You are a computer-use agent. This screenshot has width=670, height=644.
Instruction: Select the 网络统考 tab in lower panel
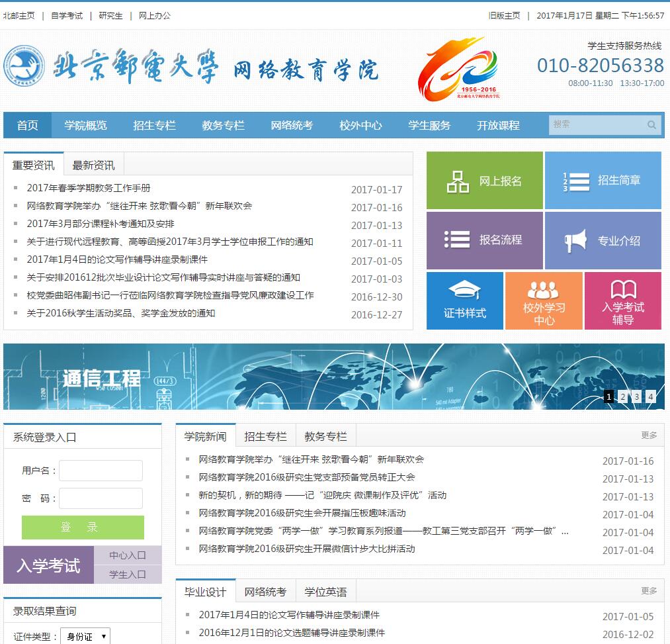(x=265, y=592)
